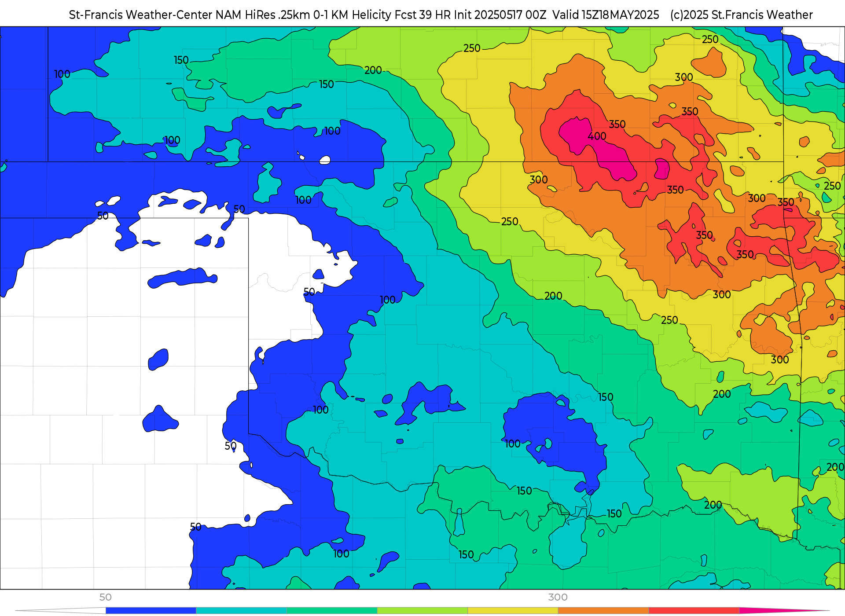Click the red segment of the color bar
Viewport: 845px width, 616px height.
point(694,610)
